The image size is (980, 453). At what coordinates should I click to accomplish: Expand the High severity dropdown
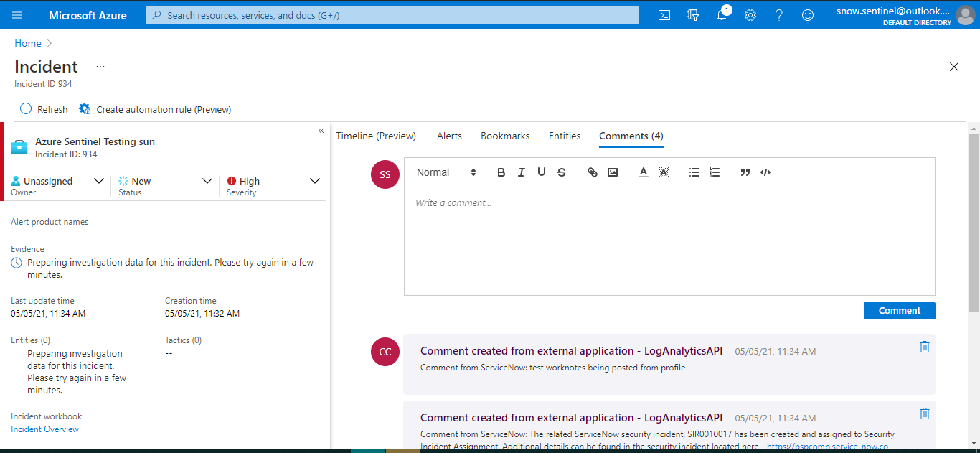tap(315, 181)
